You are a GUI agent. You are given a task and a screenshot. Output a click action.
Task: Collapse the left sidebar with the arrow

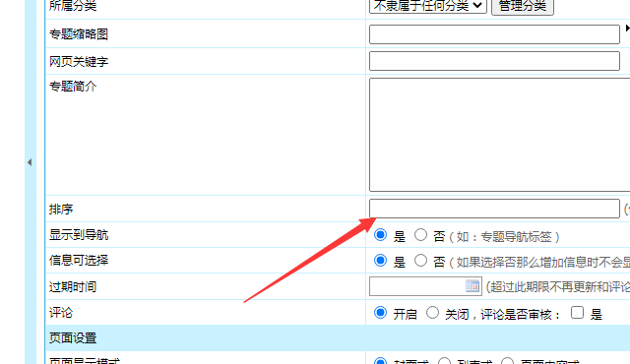click(30, 162)
